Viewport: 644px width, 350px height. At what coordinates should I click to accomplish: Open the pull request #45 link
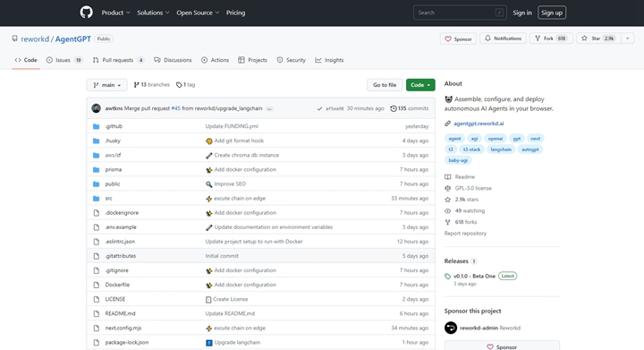pos(176,108)
